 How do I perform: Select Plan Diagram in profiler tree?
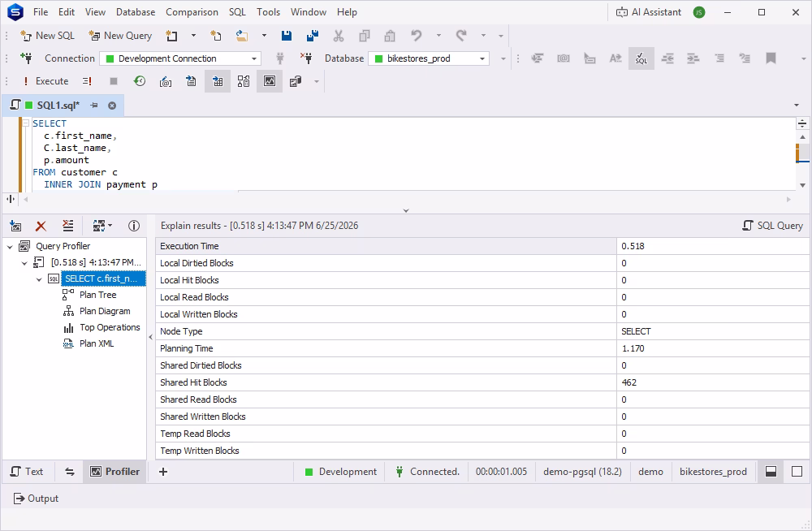(x=105, y=311)
